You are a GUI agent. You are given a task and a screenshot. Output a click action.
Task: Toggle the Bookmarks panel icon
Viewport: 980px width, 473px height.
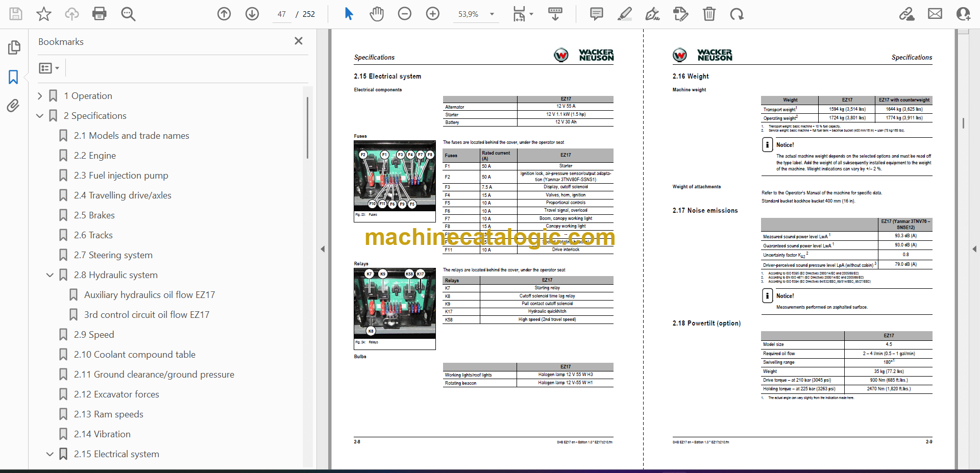[x=14, y=77]
